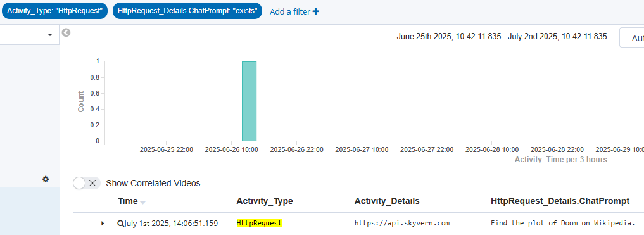The height and width of the screenshot is (235, 644).
Task: Expand the July 1st 2025 log row
Action: 103,224
